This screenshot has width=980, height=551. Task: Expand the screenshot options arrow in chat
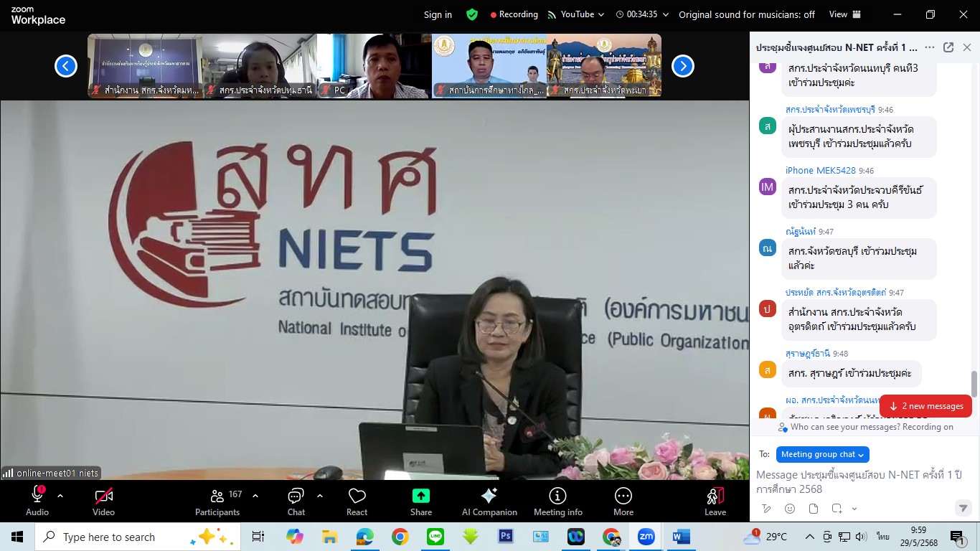(x=854, y=509)
